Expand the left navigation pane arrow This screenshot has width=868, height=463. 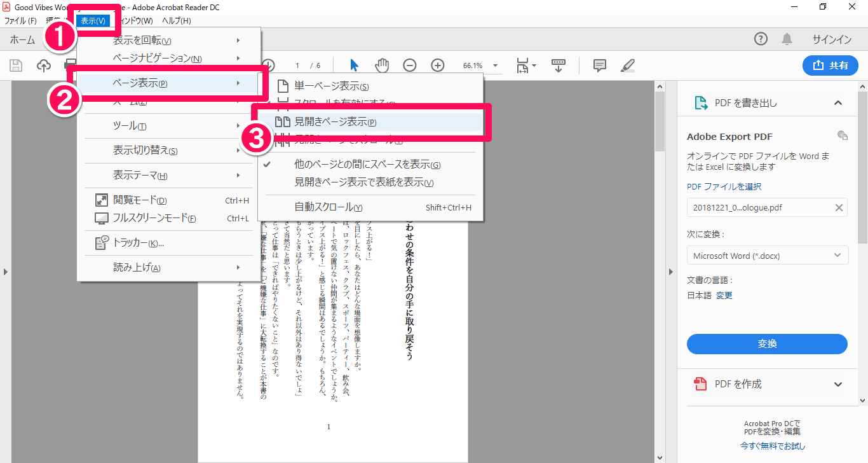[x=6, y=272]
